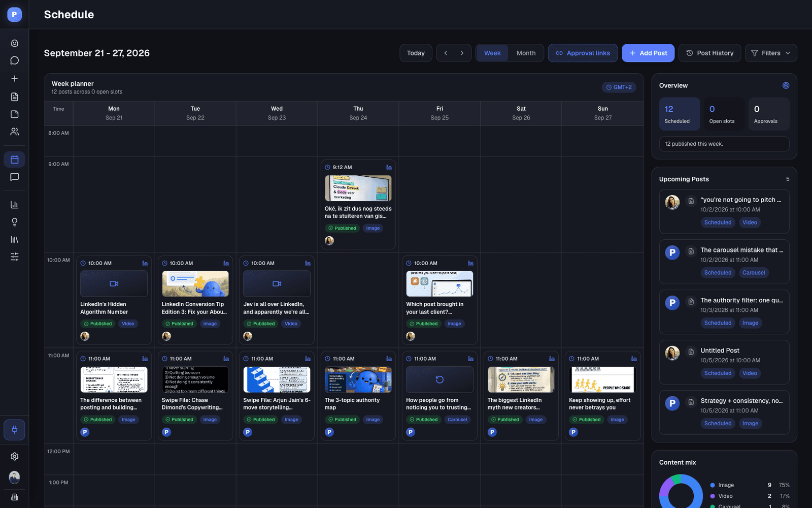Open Approval links

583,53
